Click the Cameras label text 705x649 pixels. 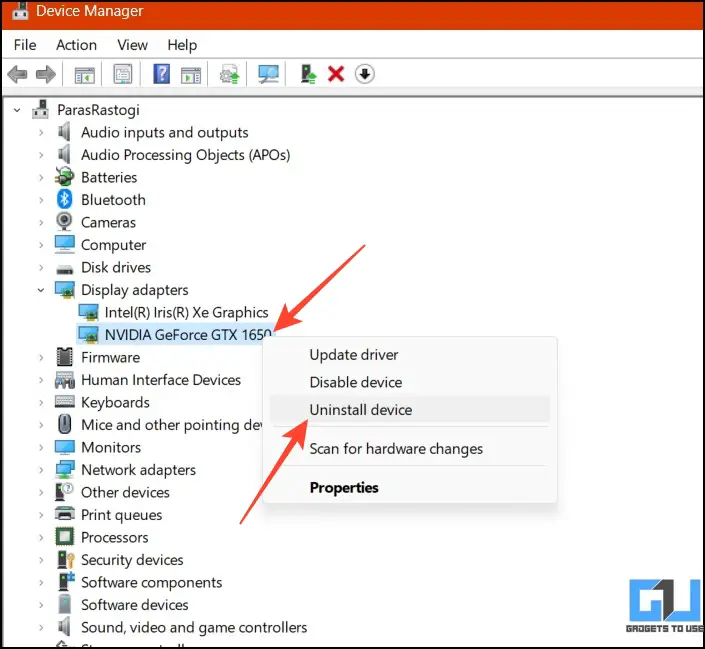pyautogui.click(x=108, y=222)
